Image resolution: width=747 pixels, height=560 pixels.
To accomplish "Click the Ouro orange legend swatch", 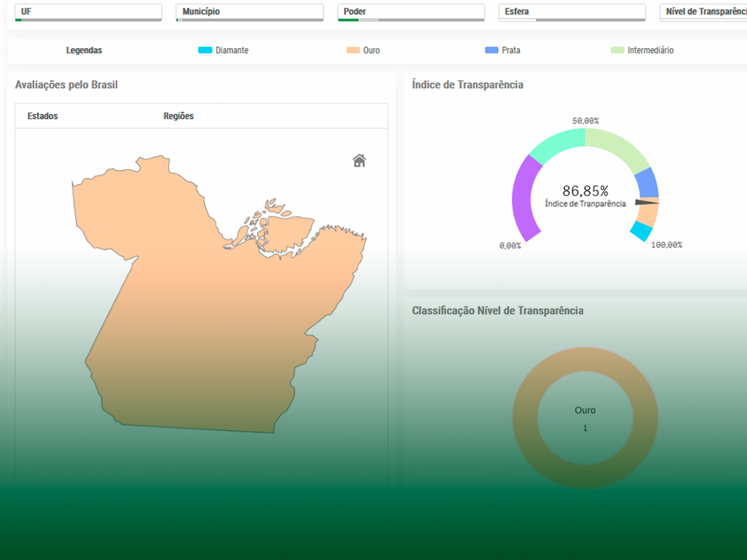I will pyautogui.click(x=352, y=50).
